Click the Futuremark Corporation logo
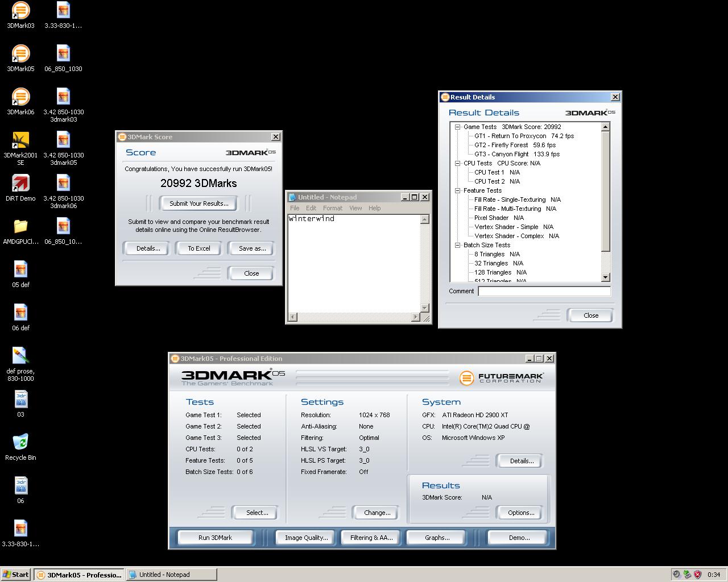The height and width of the screenshot is (582, 728). click(x=501, y=377)
